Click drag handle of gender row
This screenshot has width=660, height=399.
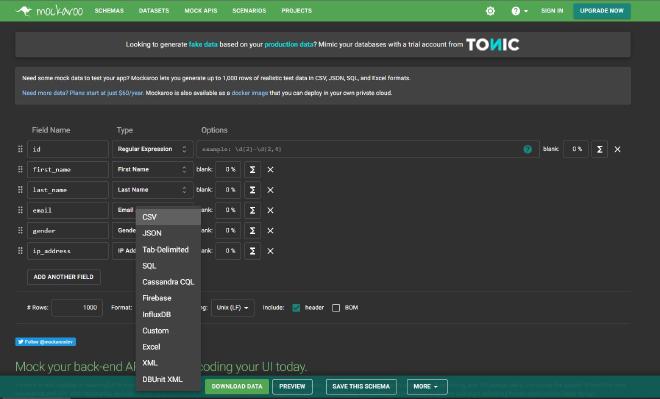pyautogui.click(x=20, y=231)
